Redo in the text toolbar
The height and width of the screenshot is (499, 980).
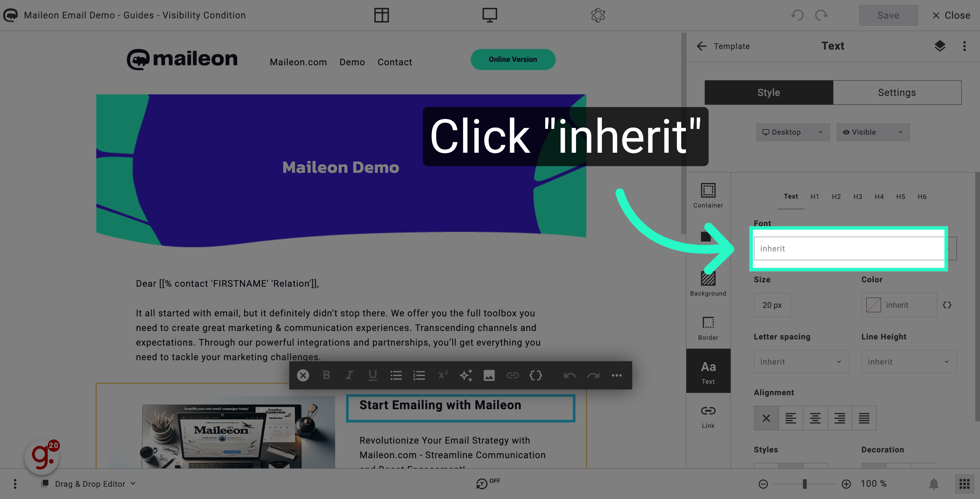[x=593, y=376]
